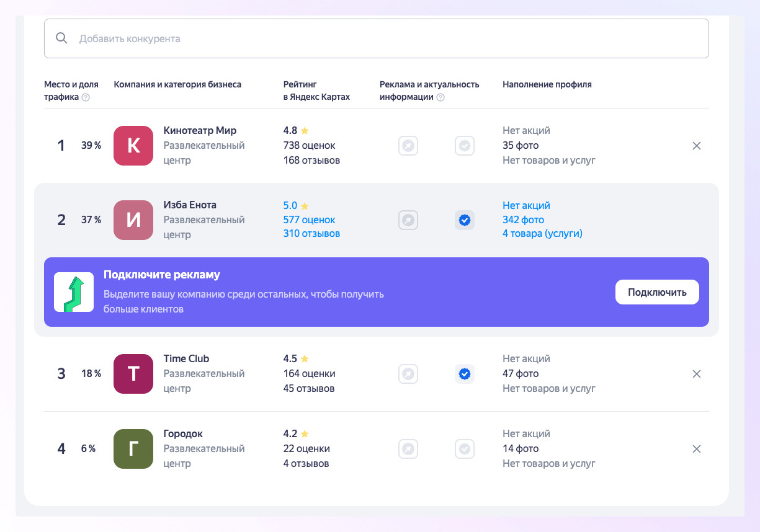Click the 'Подключить' button
The height and width of the screenshot is (532, 760).
click(657, 292)
